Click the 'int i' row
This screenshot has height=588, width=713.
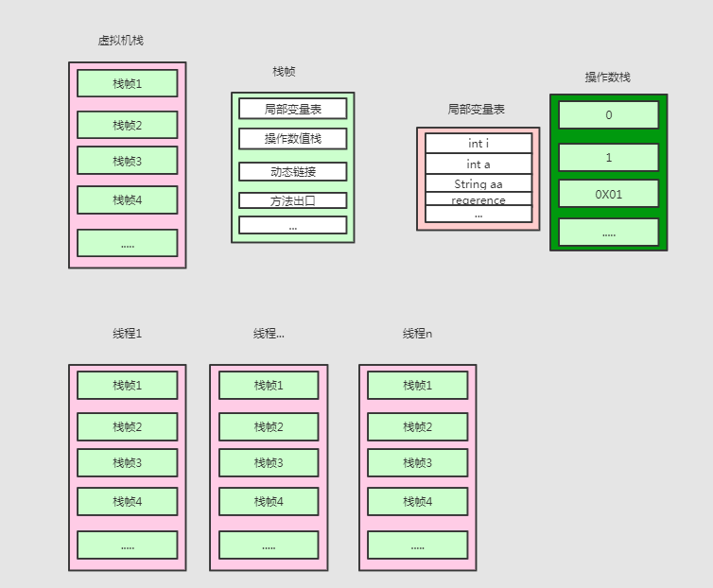pyautogui.click(x=478, y=144)
